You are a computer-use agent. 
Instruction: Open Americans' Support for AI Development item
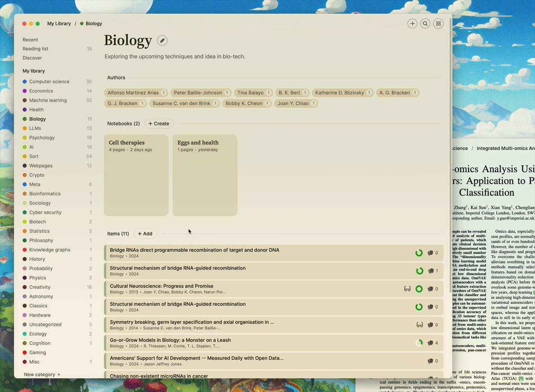tap(274, 361)
